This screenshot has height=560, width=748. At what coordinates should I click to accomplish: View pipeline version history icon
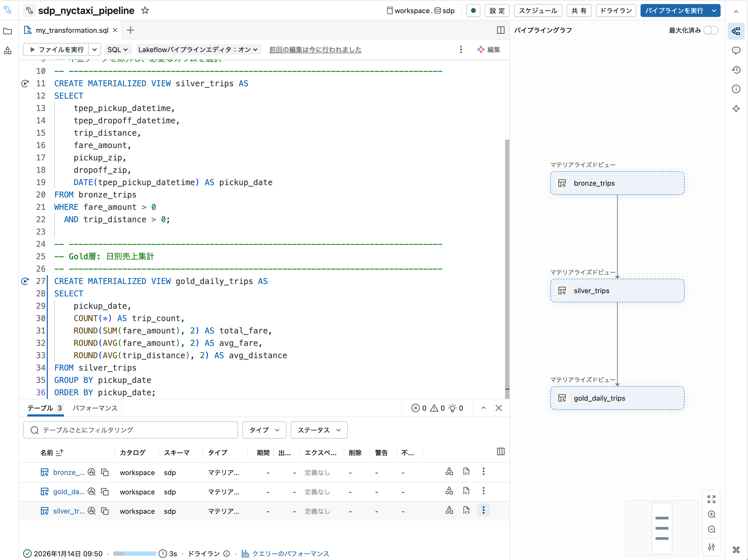pyautogui.click(x=736, y=70)
